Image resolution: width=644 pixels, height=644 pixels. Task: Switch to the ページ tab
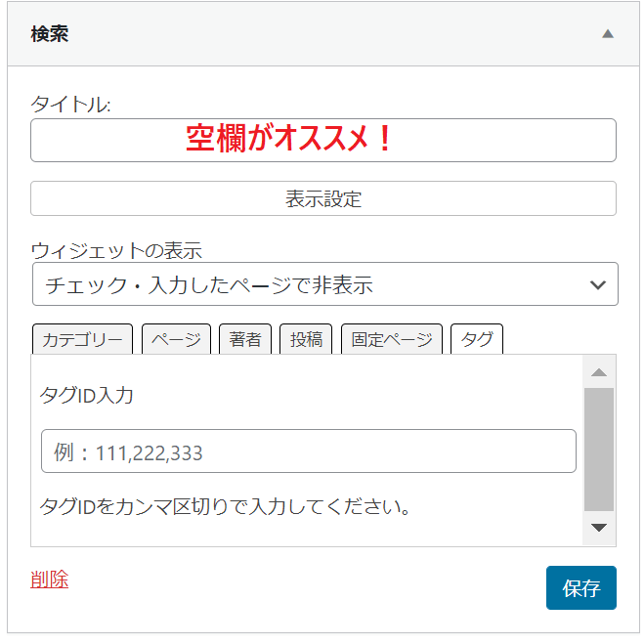[x=176, y=339]
